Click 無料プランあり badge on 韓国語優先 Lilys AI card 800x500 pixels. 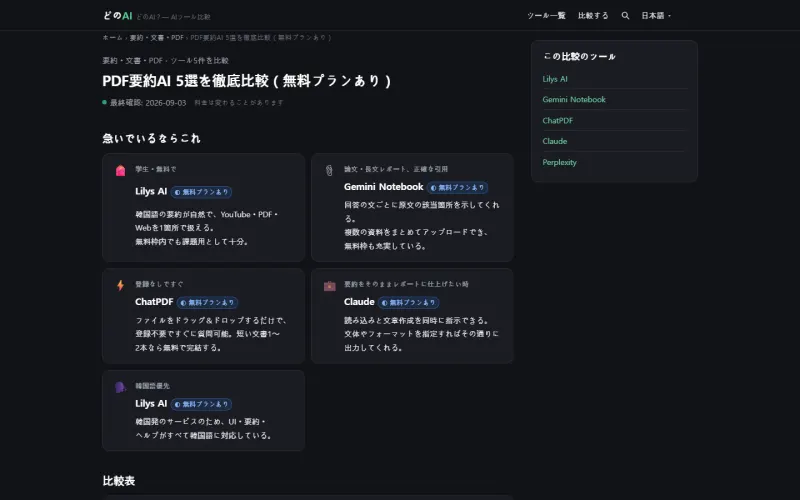(202, 405)
